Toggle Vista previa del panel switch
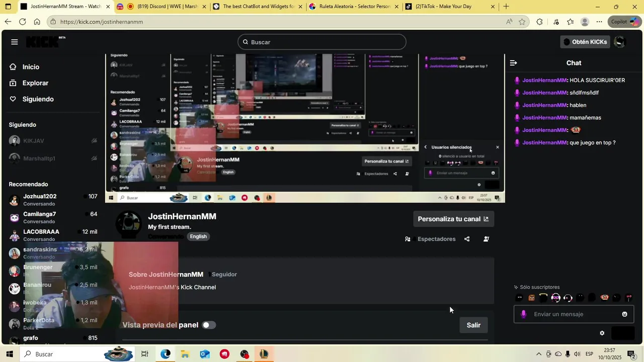 [208, 325]
